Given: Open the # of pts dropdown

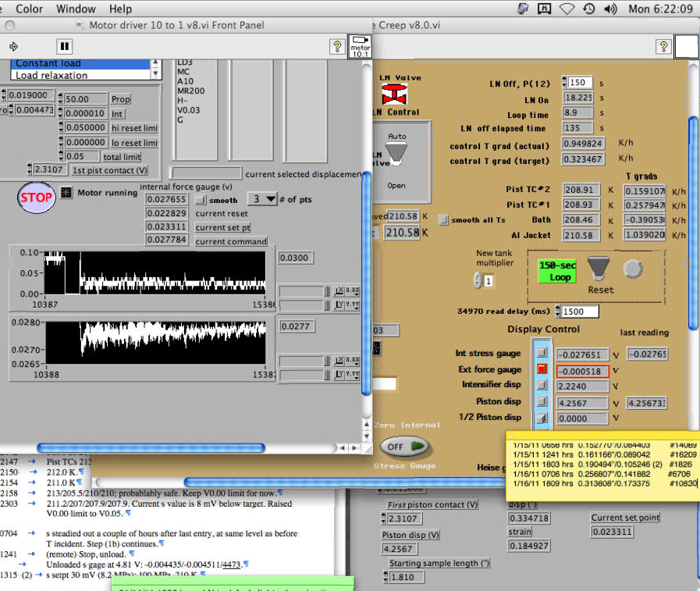Looking at the screenshot, I should pos(263,199).
